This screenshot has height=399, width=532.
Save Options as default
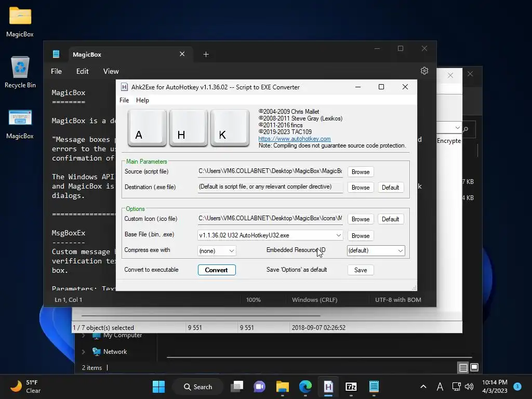[361, 270]
